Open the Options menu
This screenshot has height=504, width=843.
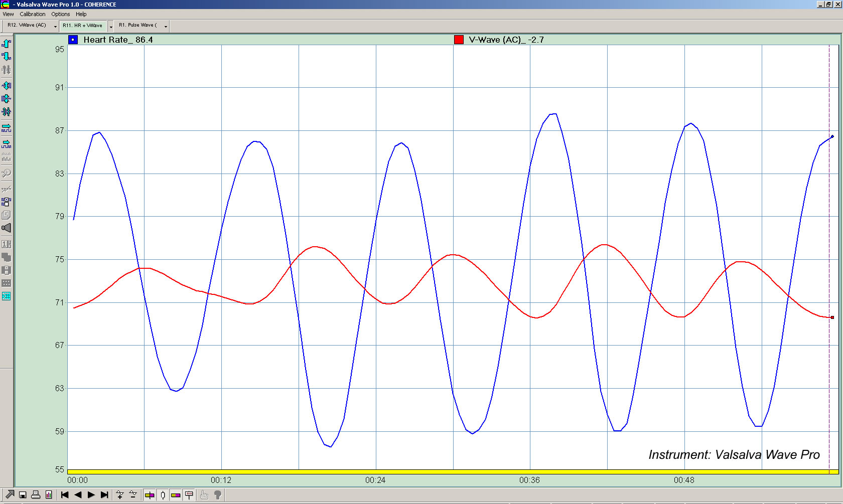coord(61,14)
